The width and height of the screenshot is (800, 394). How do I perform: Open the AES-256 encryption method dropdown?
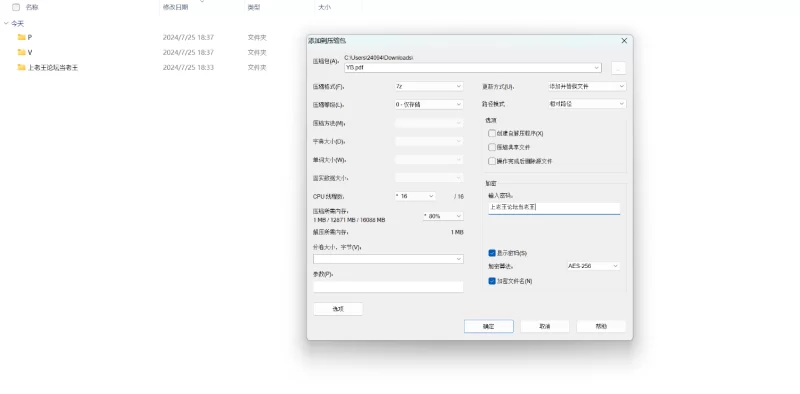(593, 266)
